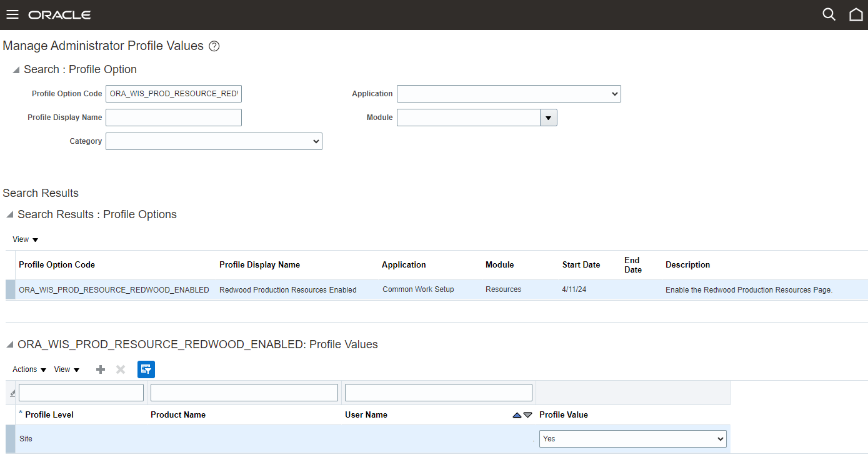Select the Site profile level cell
Viewport: 868px width, 467px height.
(x=26, y=439)
